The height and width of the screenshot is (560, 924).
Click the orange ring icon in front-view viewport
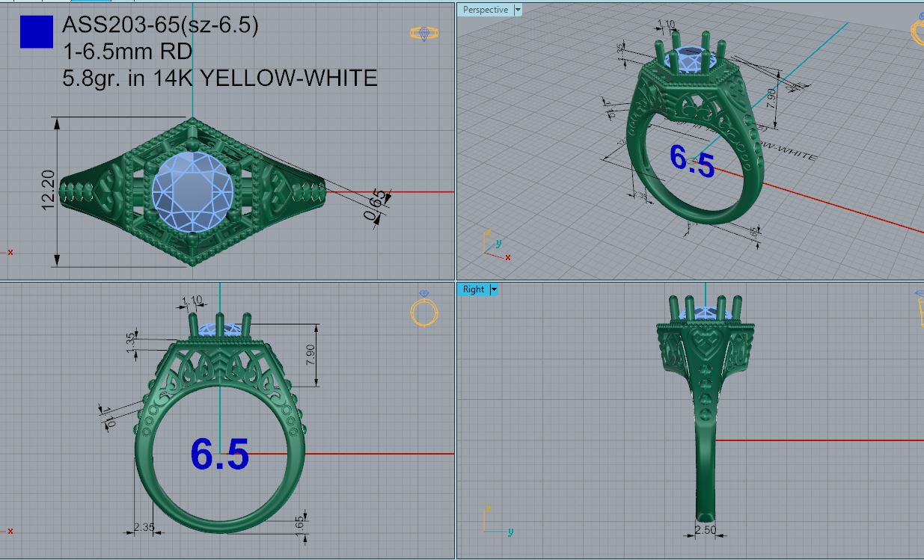coord(423,307)
